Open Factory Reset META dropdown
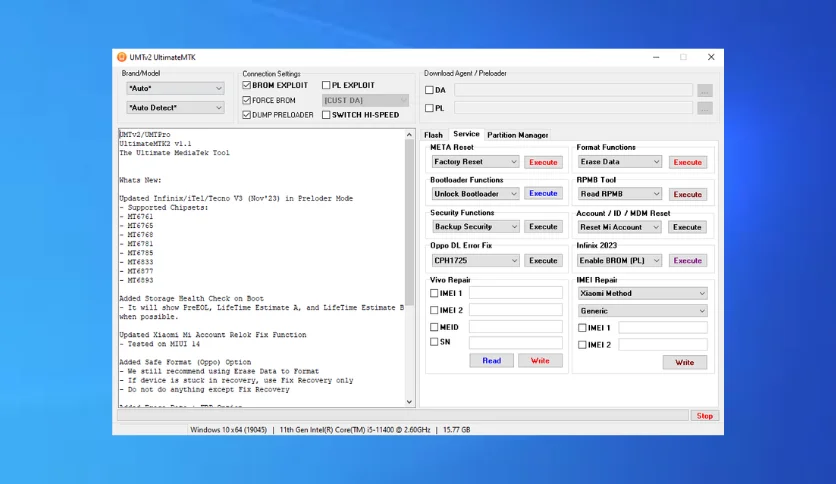 click(x=475, y=162)
